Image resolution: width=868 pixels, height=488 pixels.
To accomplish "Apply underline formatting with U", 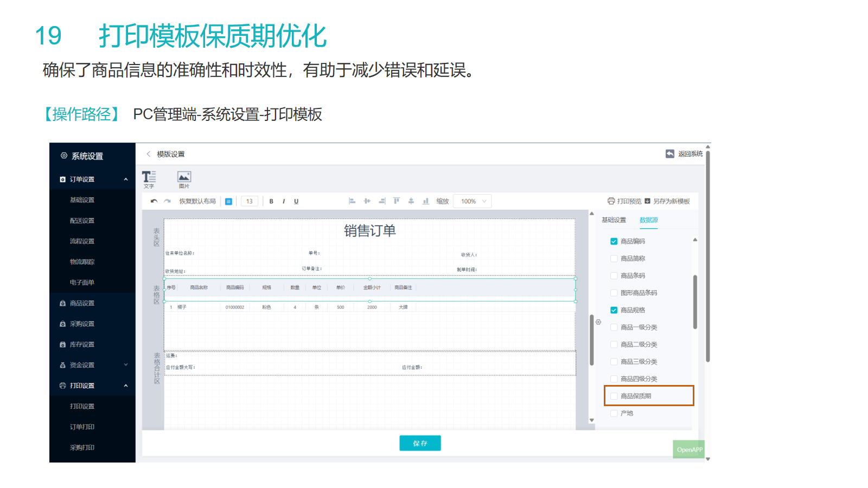I will [x=296, y=201].
